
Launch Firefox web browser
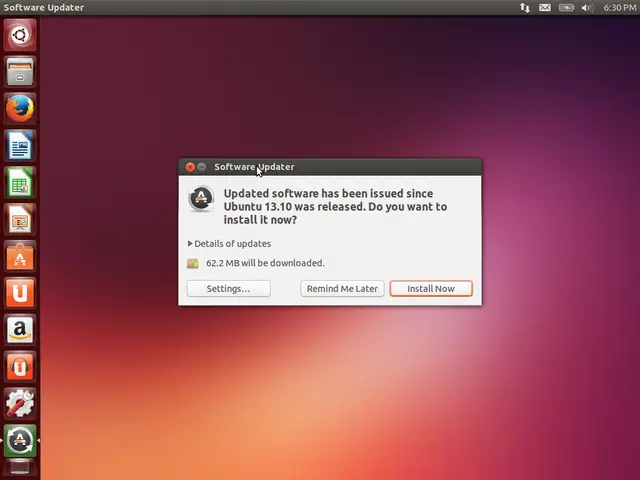click(x=20, y=109)
